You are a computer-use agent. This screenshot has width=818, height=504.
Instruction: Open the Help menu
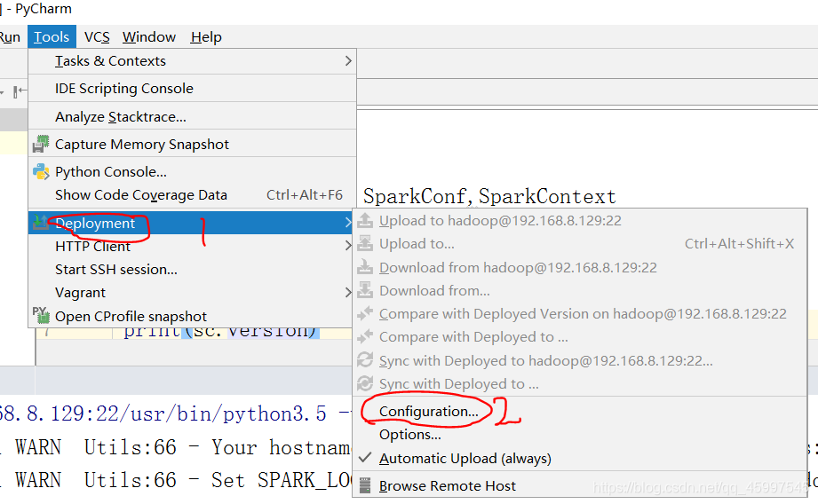(x=206, y=37)
